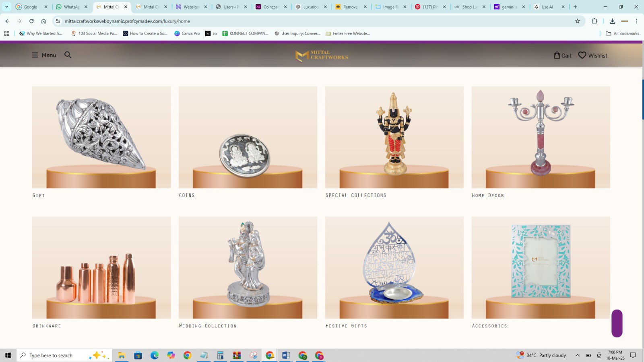The width and height of the screenshot is (644, 362).
Task: Expand the tab search dropdown arrow
Action: [6, 6]
